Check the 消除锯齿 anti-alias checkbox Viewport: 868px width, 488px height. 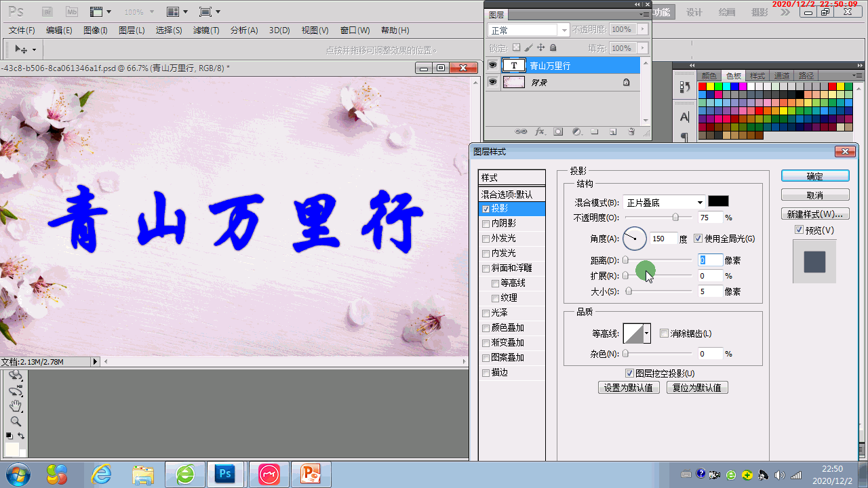[x=664, y=333]
